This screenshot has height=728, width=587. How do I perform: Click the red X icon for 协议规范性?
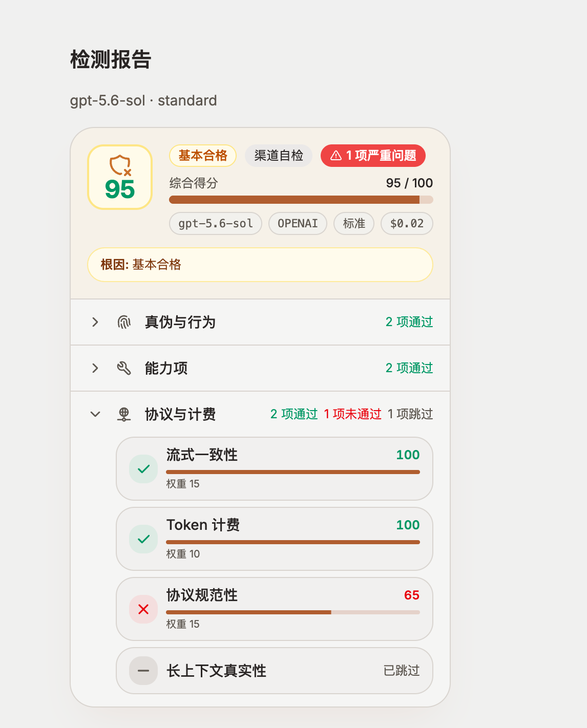(x=143, y=609)
